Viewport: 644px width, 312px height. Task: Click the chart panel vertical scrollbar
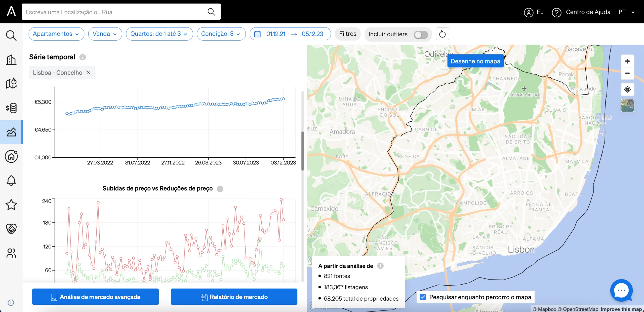click(x=303, y=151)
